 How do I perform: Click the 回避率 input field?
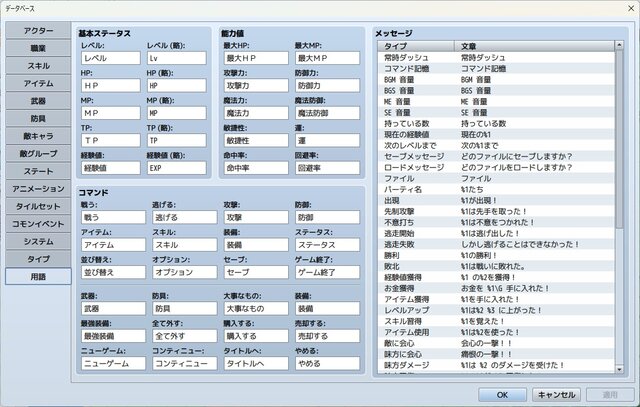(x=327, y=168)
